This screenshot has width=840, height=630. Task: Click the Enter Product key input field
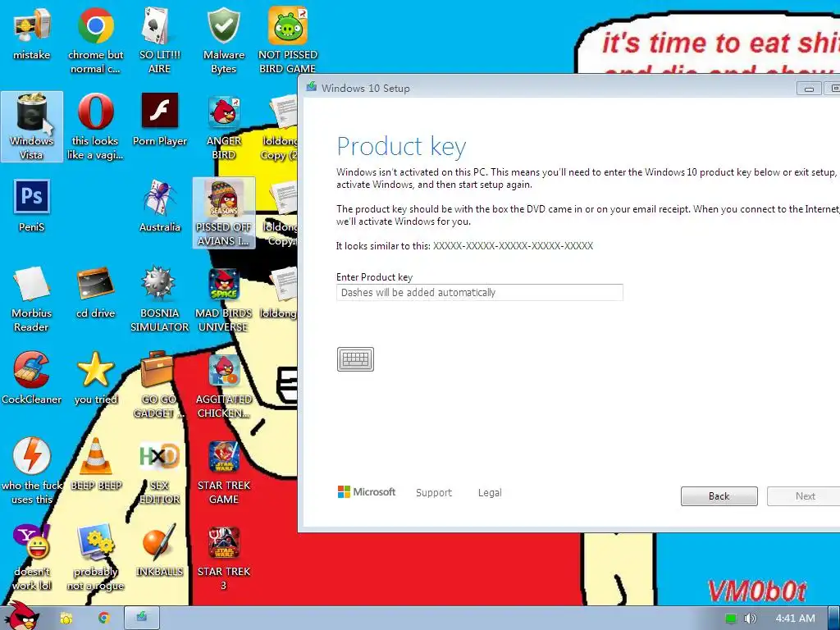(479, 293)
